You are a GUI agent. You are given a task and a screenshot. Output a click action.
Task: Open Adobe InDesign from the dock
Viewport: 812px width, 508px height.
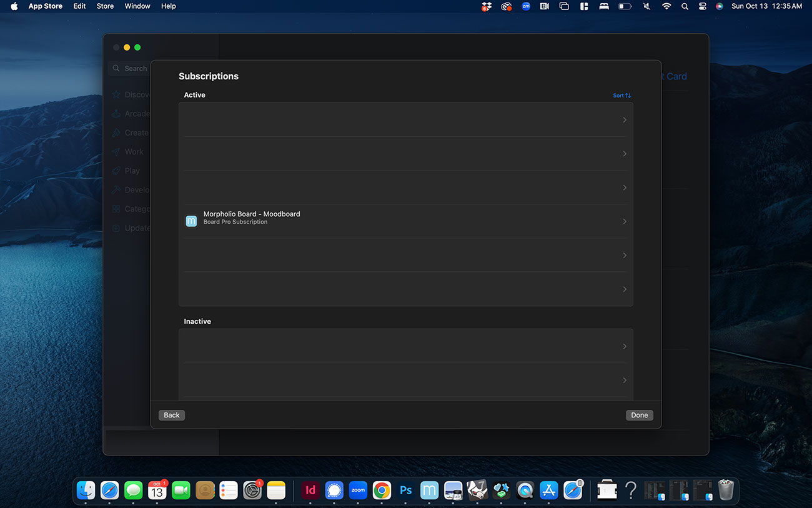pos(310,491)
